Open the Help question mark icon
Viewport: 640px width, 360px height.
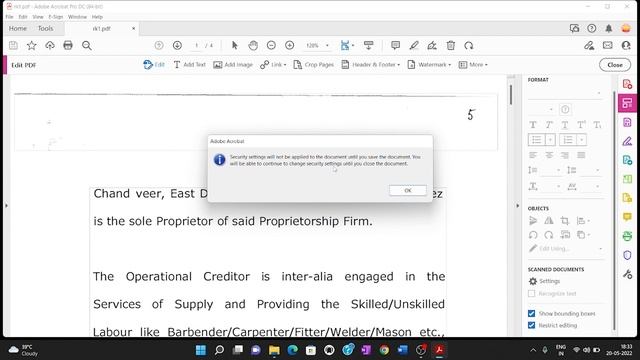coord(591,29)
